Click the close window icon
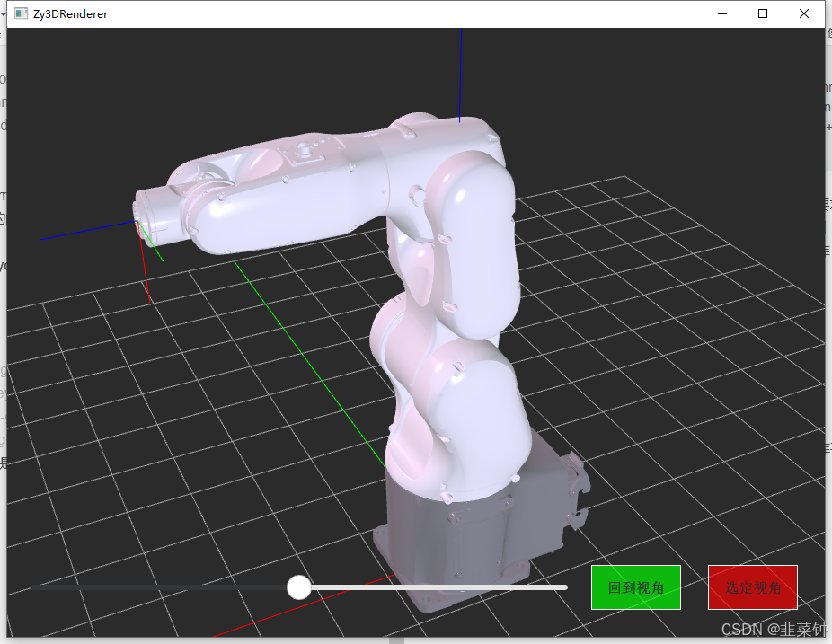 803,13
